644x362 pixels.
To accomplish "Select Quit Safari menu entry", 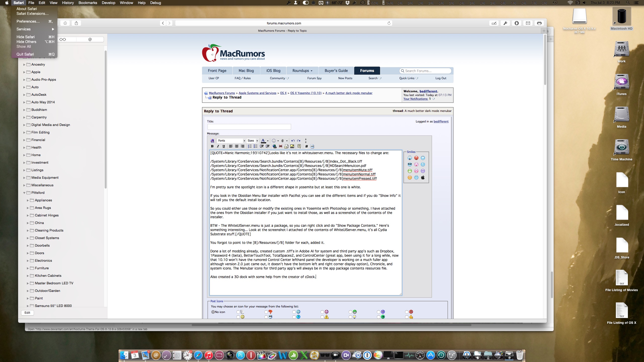I will 34,54.
